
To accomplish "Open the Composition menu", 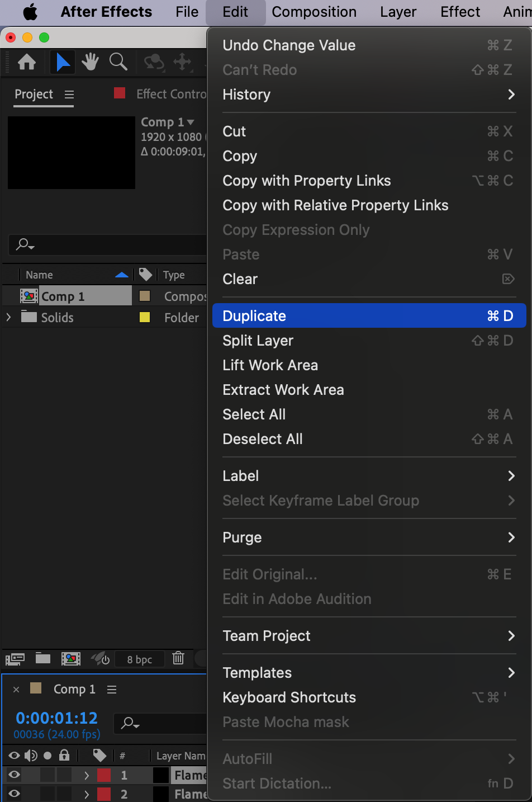I will pyautogui.click(x=314, y=12).
